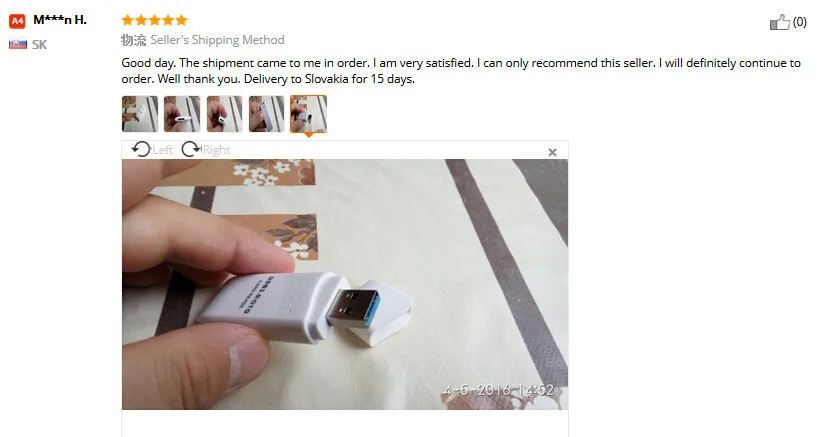Click the thumbs-up helpful icon

point(779,22)
